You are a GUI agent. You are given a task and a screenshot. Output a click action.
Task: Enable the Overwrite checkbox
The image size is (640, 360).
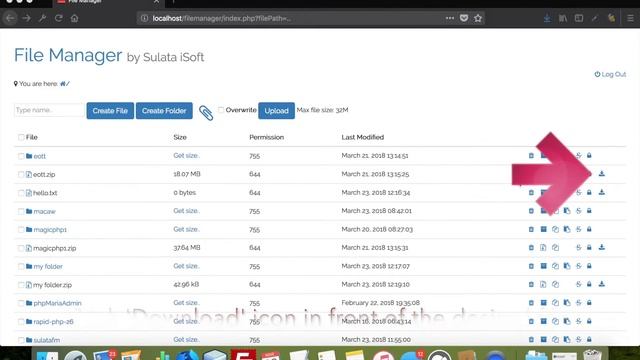click(221, 110)
